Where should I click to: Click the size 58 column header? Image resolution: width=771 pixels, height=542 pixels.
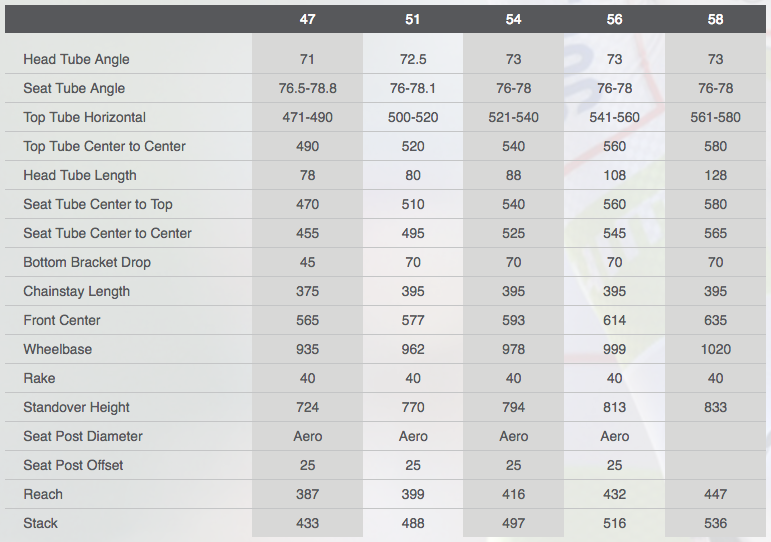[x=715, y=19]
